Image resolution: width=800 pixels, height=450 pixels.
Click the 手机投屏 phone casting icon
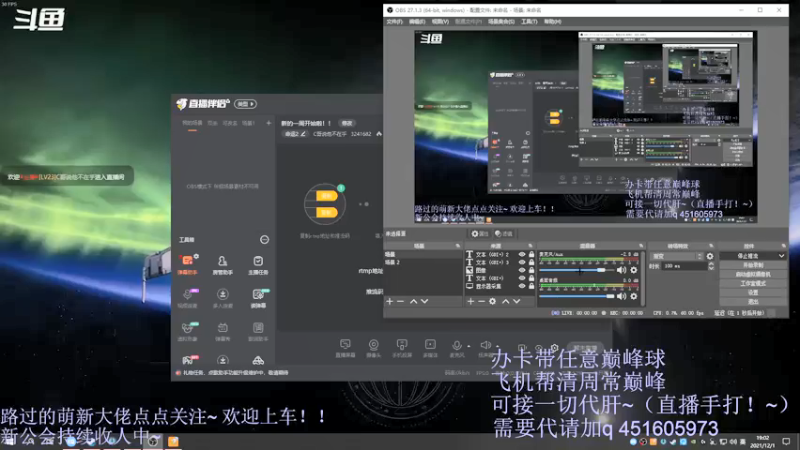[402, 348]
